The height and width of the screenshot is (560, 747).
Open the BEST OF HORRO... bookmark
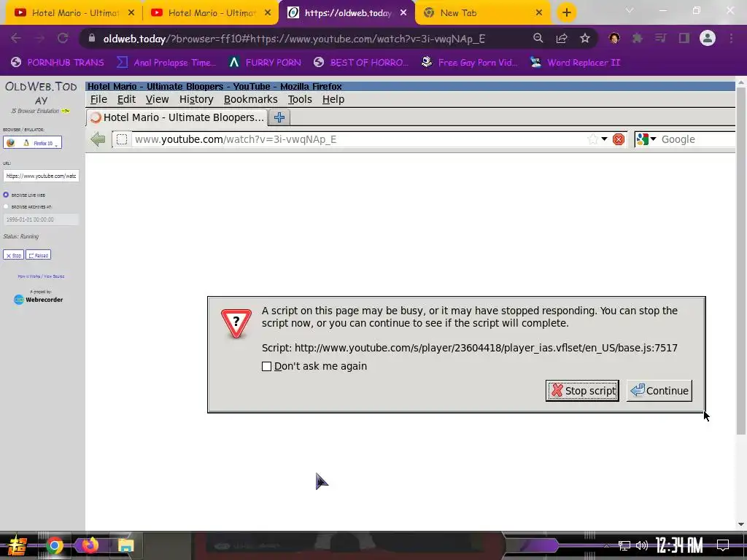[x=361, y=63]
